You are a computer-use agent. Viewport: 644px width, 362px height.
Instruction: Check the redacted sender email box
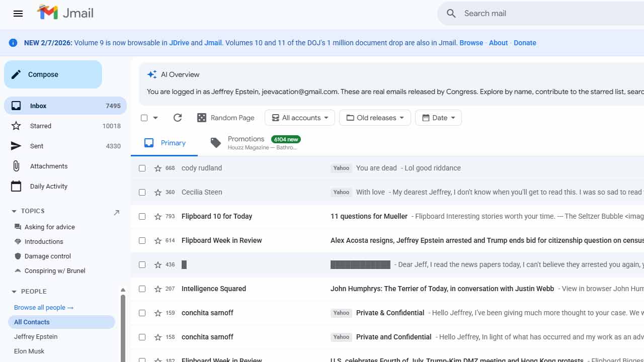[x=142, y=264]
